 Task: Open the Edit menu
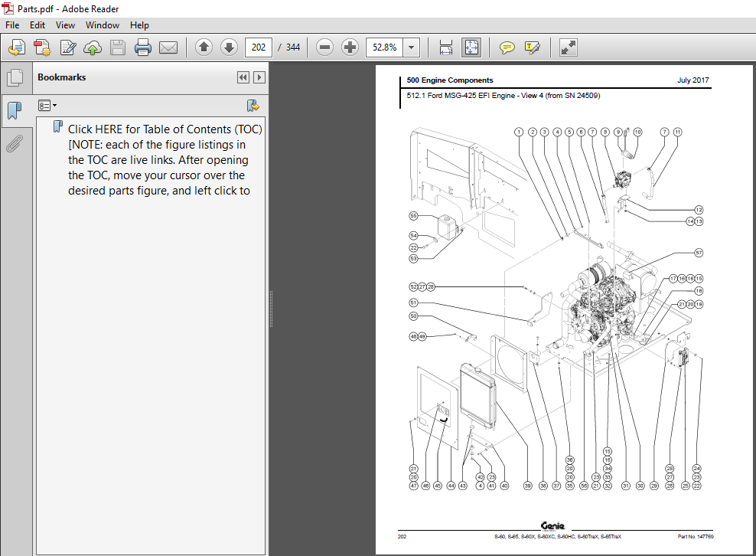coord(37,25)
